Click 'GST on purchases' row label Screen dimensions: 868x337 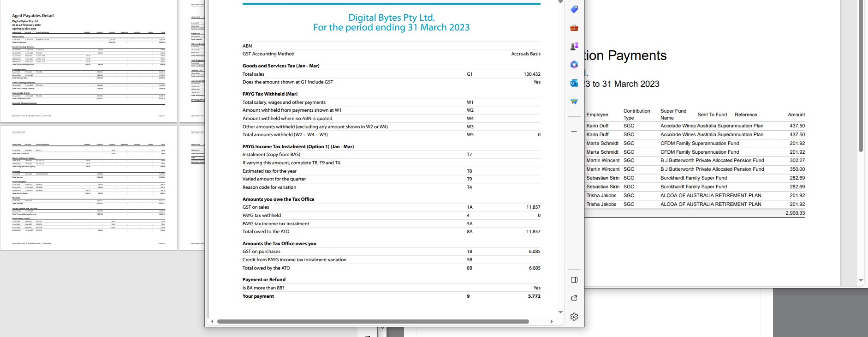point(262,252)
